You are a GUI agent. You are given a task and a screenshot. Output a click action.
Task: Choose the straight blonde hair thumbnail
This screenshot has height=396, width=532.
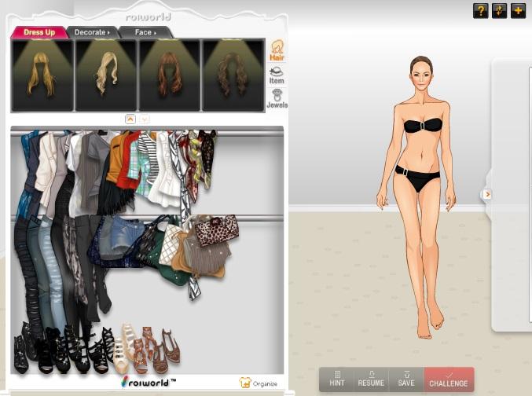click(42, 75)
